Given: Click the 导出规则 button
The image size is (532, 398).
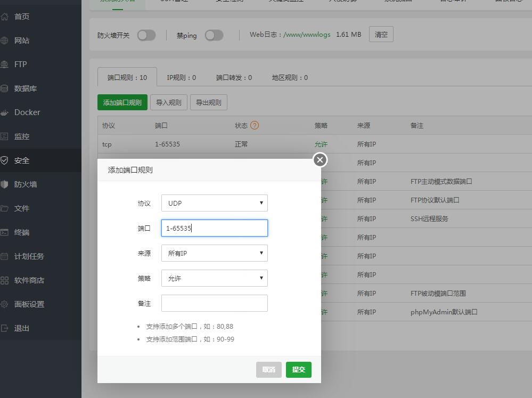Looking at the screenshot, I should pyautogui.click(x=209, y=102).
